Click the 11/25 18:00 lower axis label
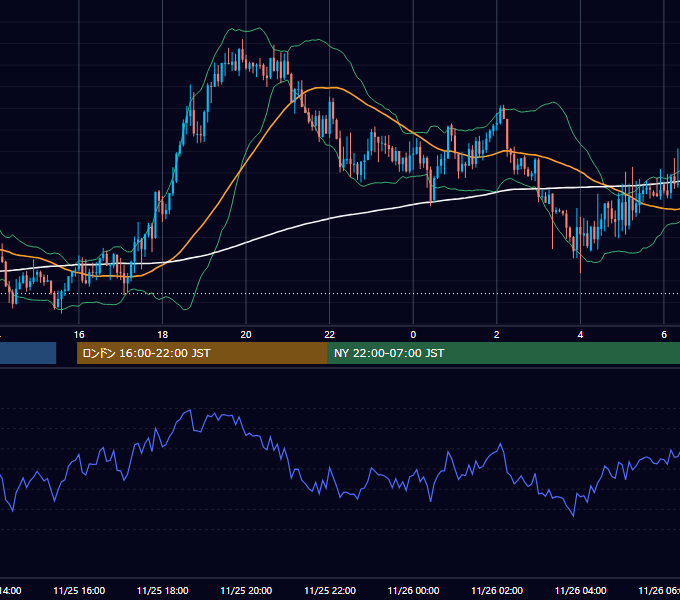The height and width of the screenshot is (600, 680). pyautogui.click(x=163, y=591)
